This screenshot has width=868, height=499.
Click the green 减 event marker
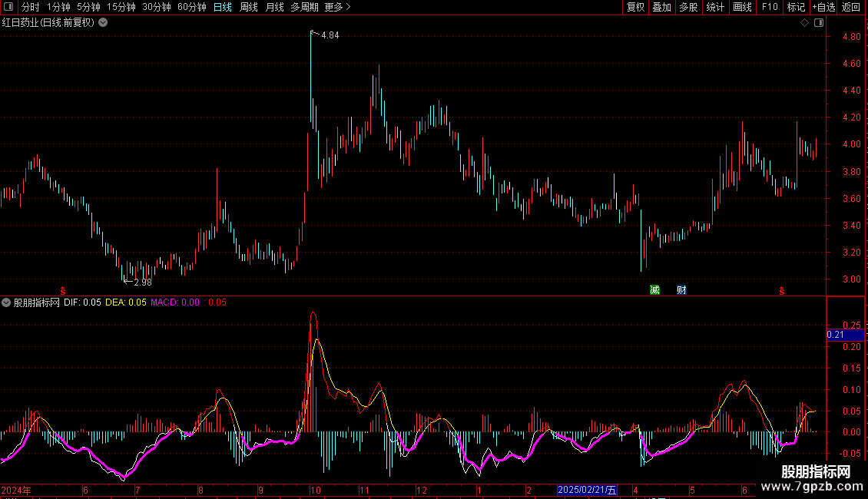pos(655,290)
